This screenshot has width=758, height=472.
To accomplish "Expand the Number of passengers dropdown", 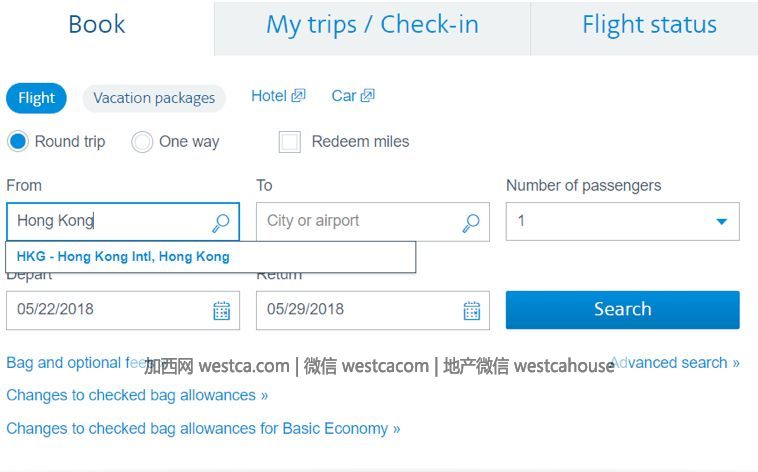I will coord(623,221).
